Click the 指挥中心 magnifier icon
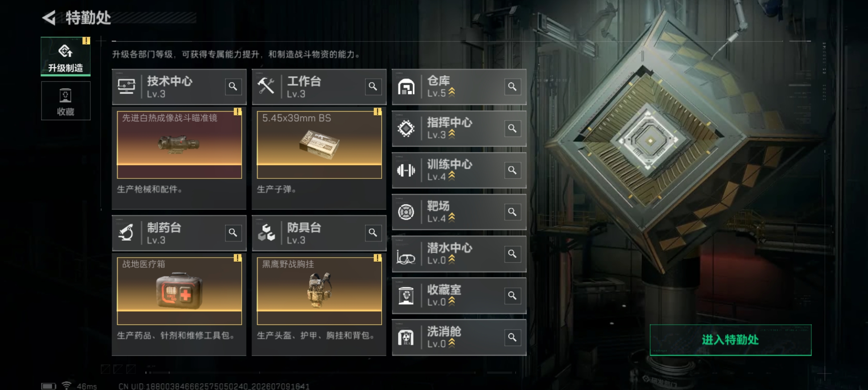Image resolution: width=868 pixels, height=390 pixels. pyautogui.click(x=512, y=128)
